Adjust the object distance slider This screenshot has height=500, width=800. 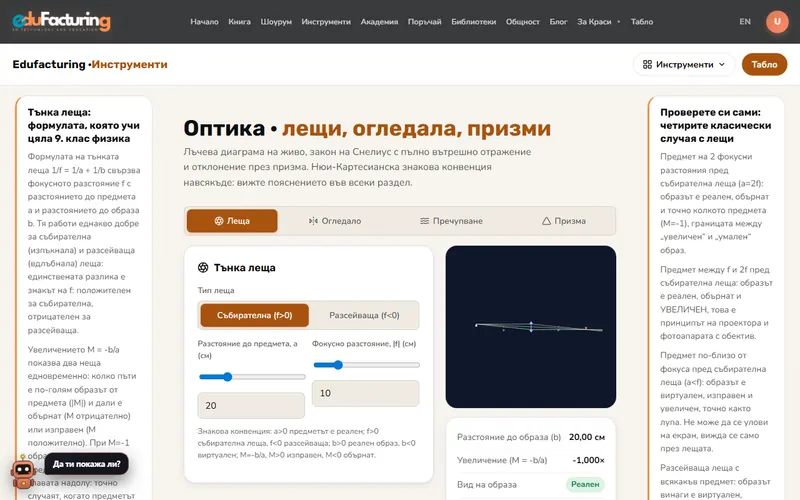click(252, 377)
